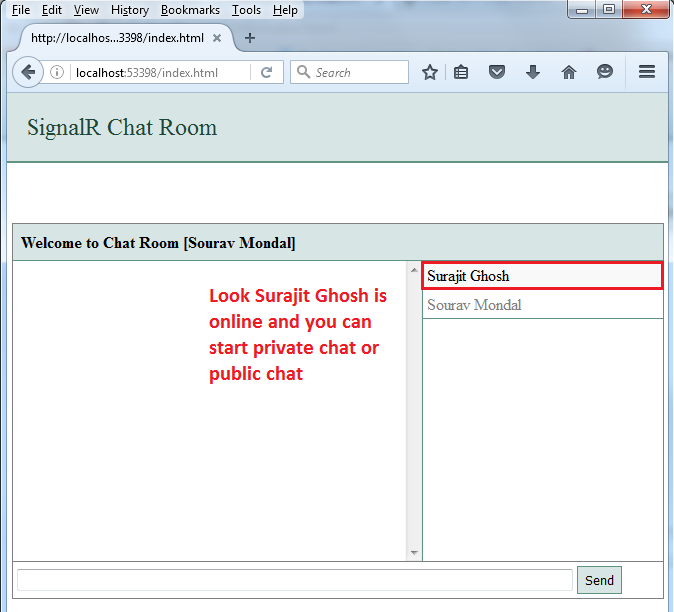Go to Firefox home page icon
This screenshot has width=674, height=612.
point(569,72)
